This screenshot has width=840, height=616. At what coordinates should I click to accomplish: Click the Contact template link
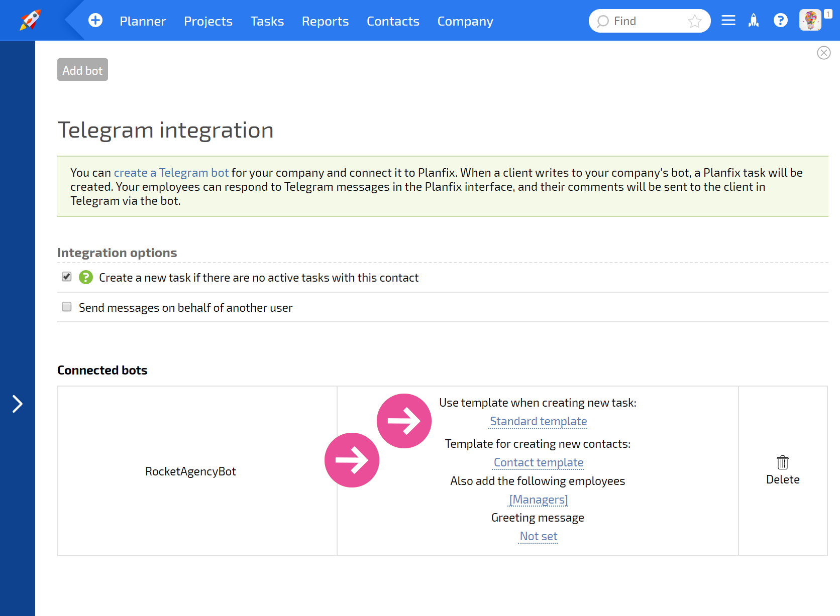(x=539, y=462)
